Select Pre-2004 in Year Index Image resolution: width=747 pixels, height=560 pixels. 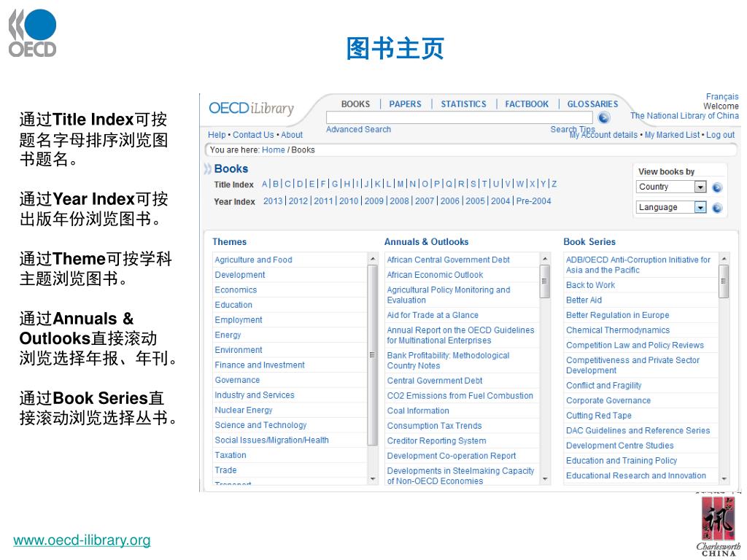(x=533, y=201)
